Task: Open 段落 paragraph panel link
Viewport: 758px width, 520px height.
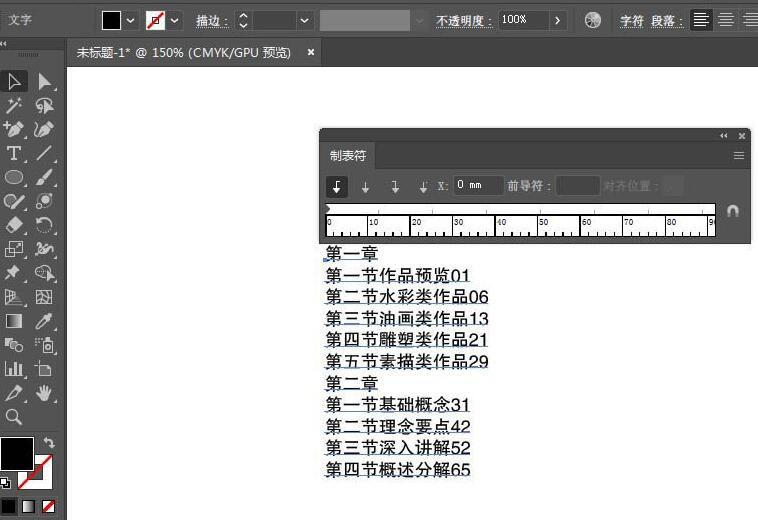Action: coord(667,21)
